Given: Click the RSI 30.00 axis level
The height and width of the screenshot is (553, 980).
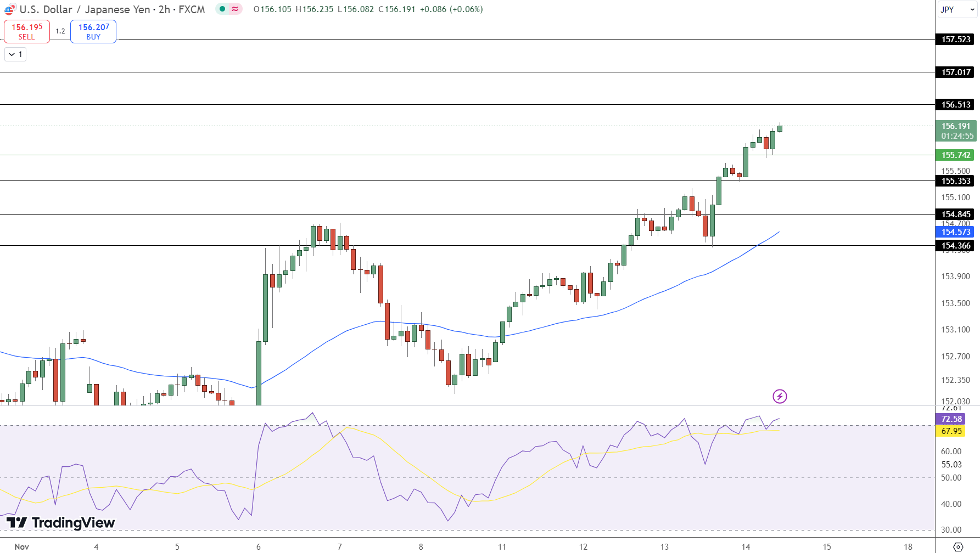Looking at the screenshot, I should [x=951, y=530].
